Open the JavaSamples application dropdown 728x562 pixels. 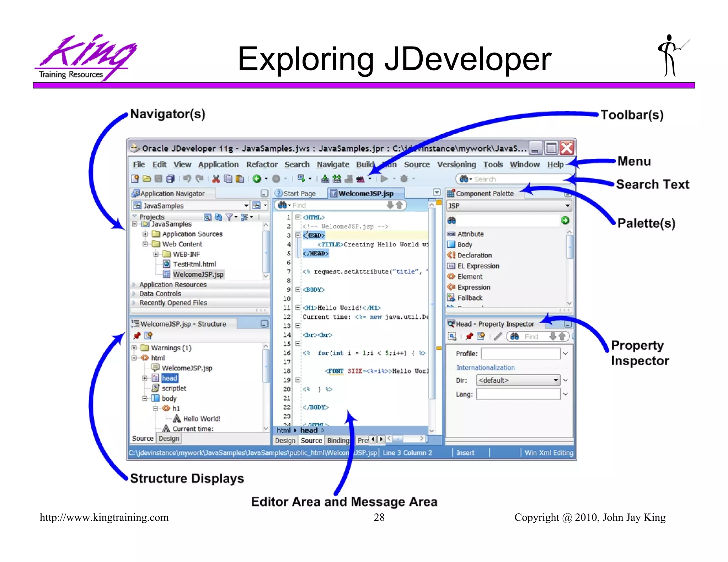pos(246,206)
